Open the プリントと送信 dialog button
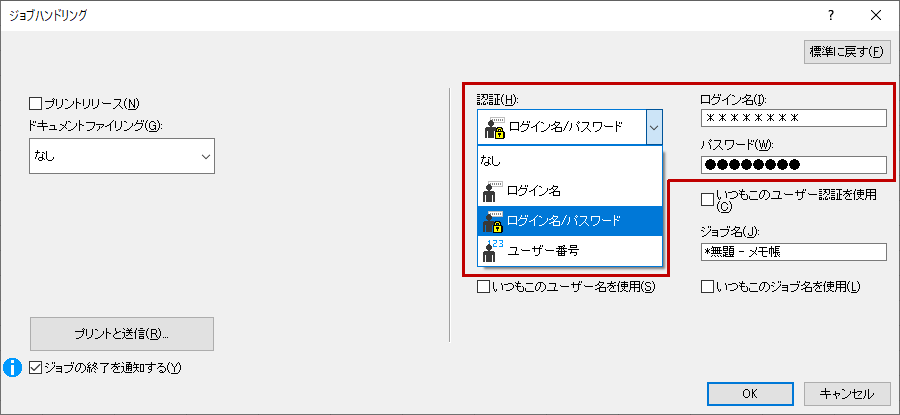Image resolution: width=900 pixels, height=415 pixels. coord(122,333)
